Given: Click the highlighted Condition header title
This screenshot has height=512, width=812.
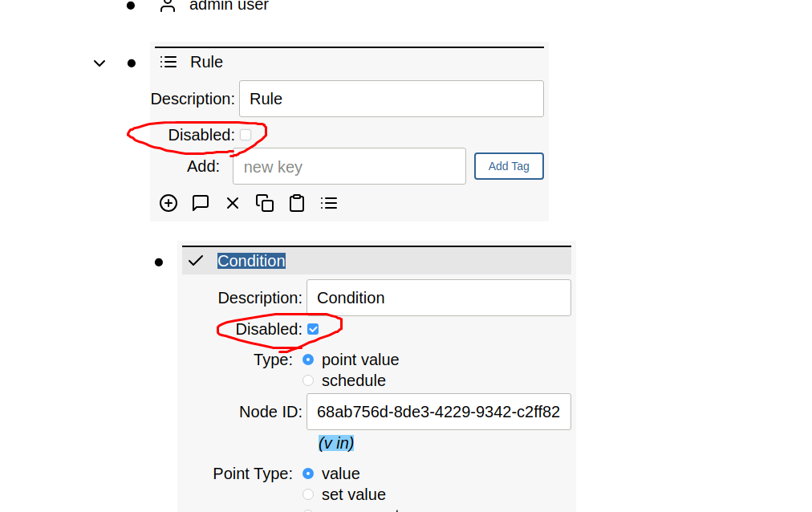Looking at the screenshot, I should [x=251, y=261].
